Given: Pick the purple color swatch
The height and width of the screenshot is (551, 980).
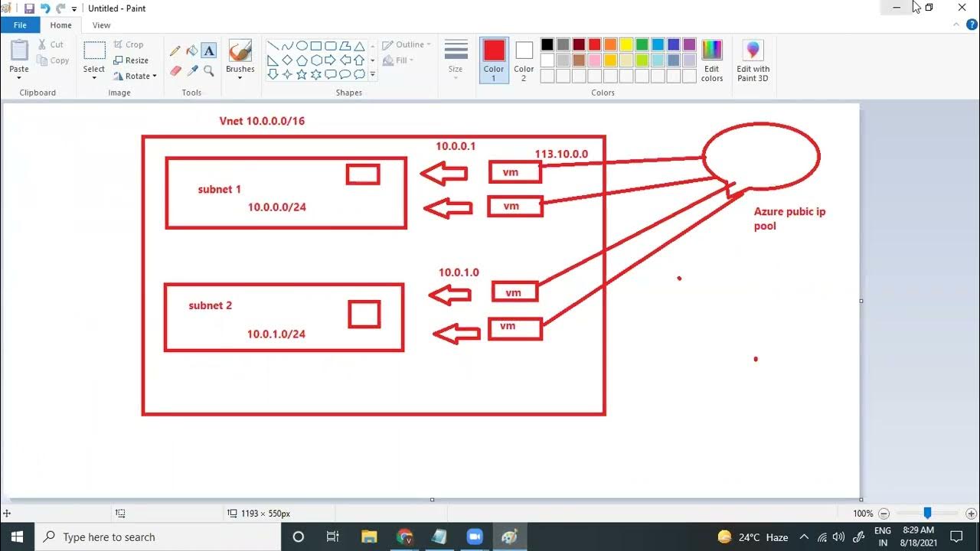Looking at the screenshot, I should pyautogui.click(x=690, y=44).
